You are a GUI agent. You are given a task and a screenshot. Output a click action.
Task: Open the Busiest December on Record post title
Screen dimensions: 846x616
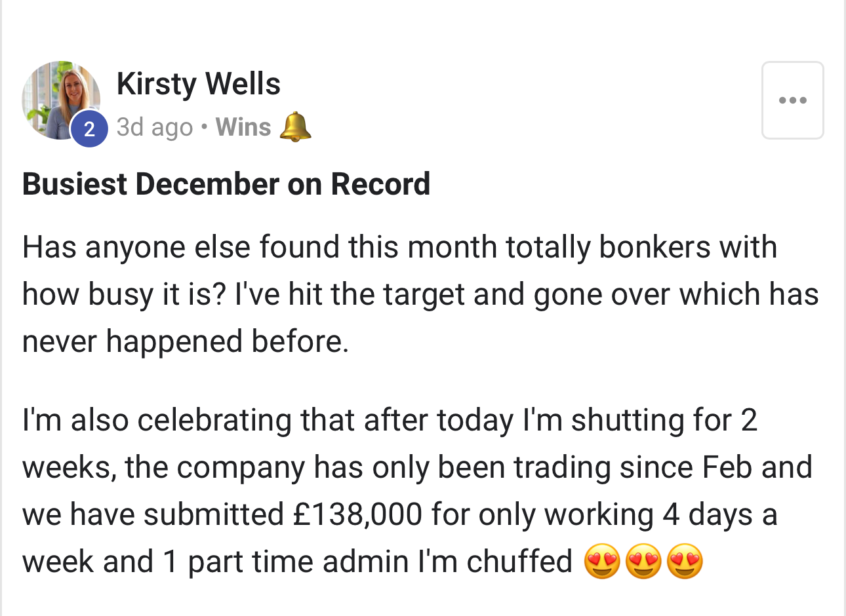pos(226,184)
